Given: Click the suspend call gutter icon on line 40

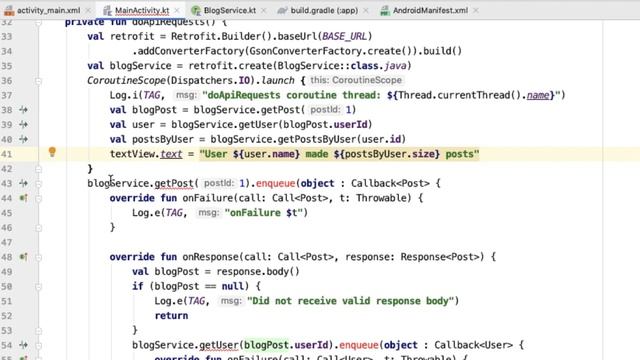Looking at the screenshot, I should click(x=23, y=139).
